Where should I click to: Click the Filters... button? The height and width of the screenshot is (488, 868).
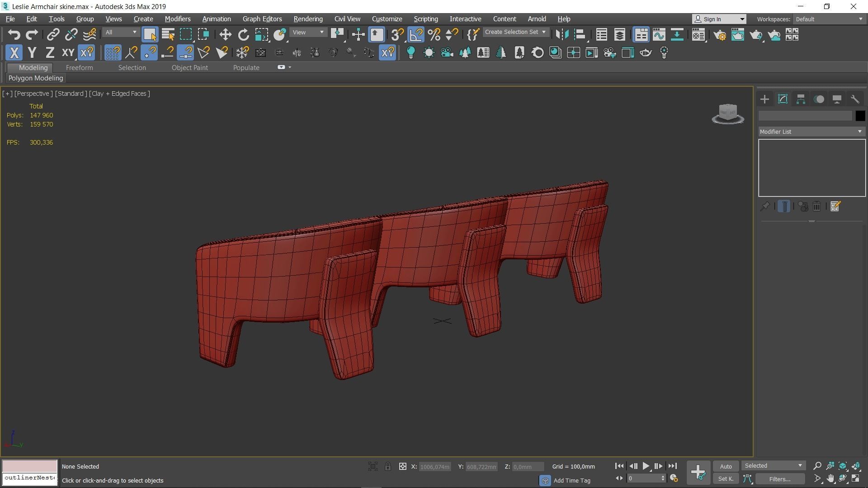[x=779, y=479]
